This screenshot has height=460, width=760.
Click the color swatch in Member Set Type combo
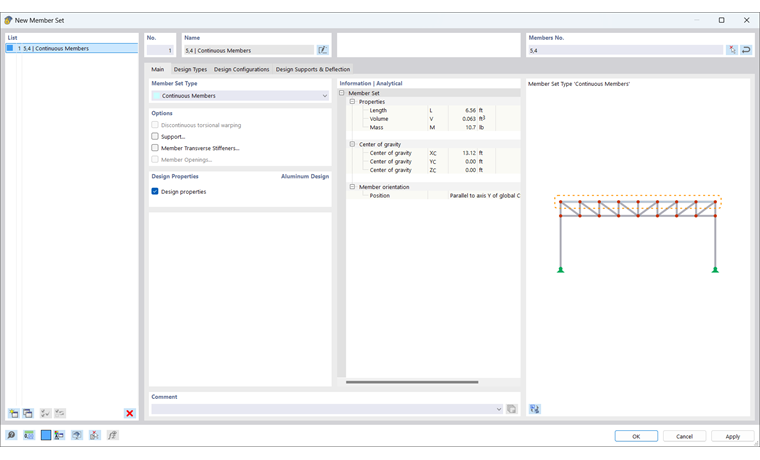click(157, 96)
